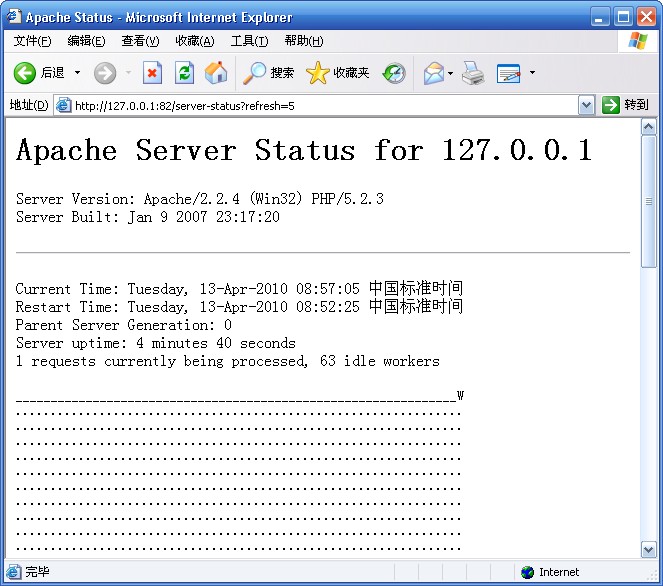
Task: Open the 文件(F) File menu
Action: tap(33, 41)
